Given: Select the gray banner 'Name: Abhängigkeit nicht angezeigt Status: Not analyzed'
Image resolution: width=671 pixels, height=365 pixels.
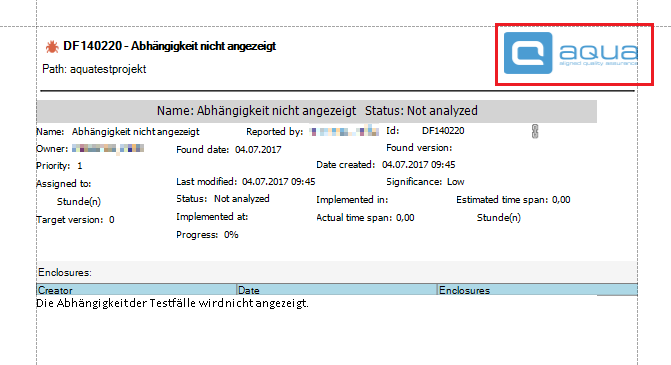Looking at the screenshot, I should coord(317,111).
